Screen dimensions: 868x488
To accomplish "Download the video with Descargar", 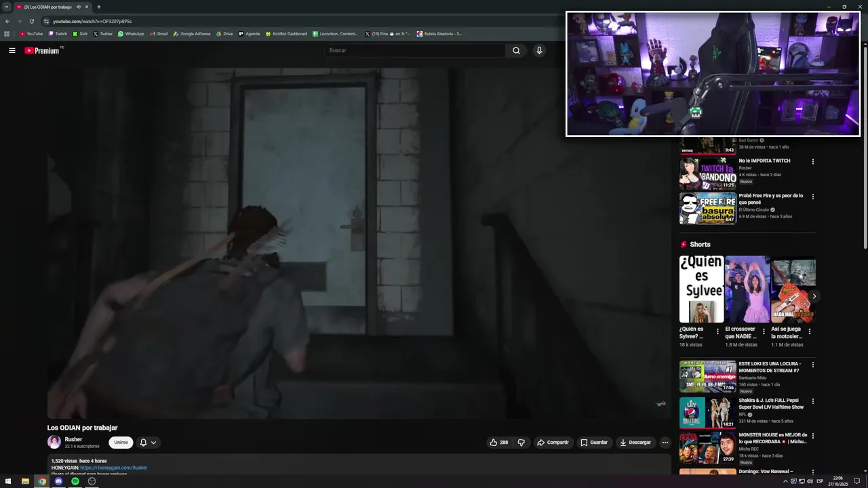I will tap(635, 443).
